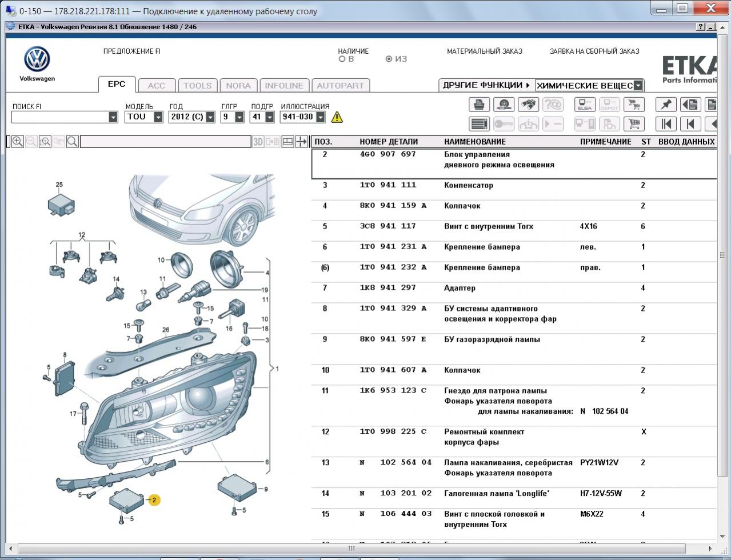
Task: Click the remote desktop icon in title bar
Action: [x=10, y=11]
